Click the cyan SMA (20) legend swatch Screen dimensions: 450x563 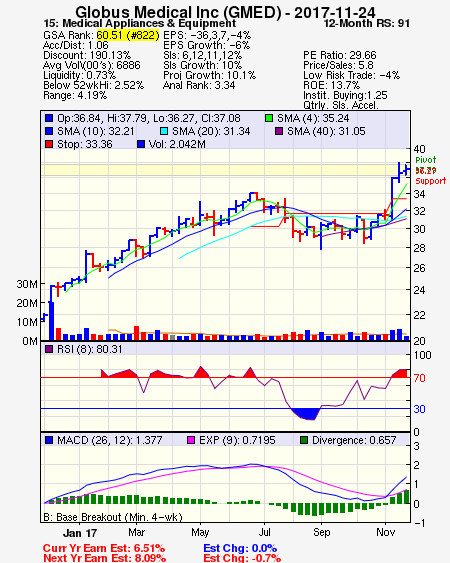click(x=164, y=131)
